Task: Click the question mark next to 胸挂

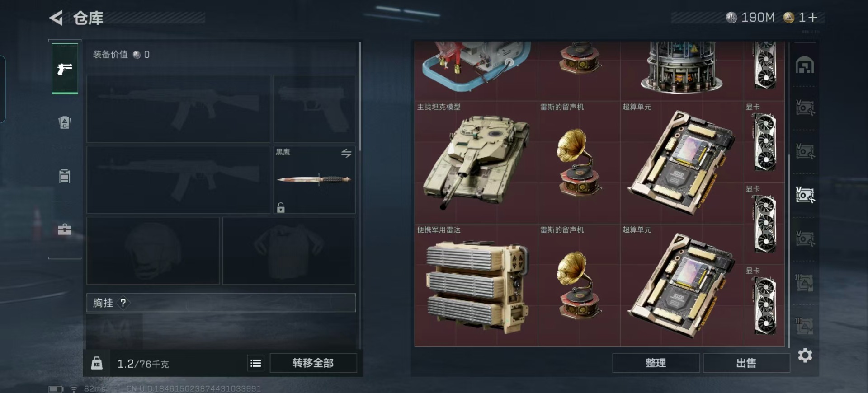Action: coord(123,303)
